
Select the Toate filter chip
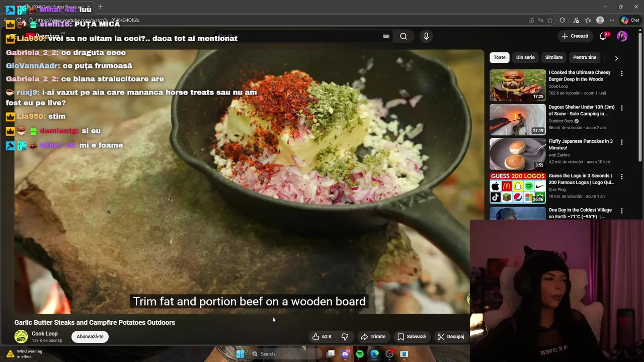[500, 57]
